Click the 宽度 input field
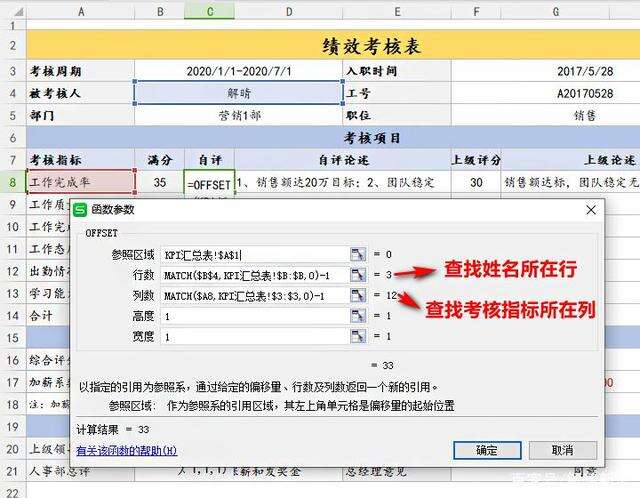The image size is (640, 498). [255, 337]
